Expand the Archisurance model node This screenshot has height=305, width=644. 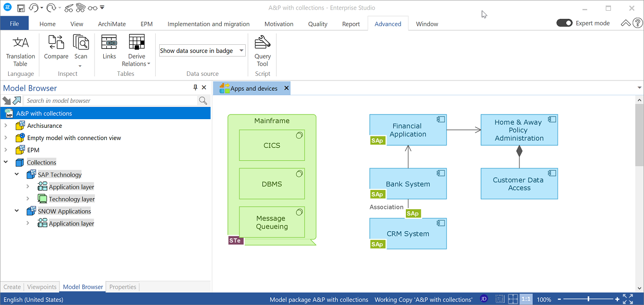click(x=6, y=126)
